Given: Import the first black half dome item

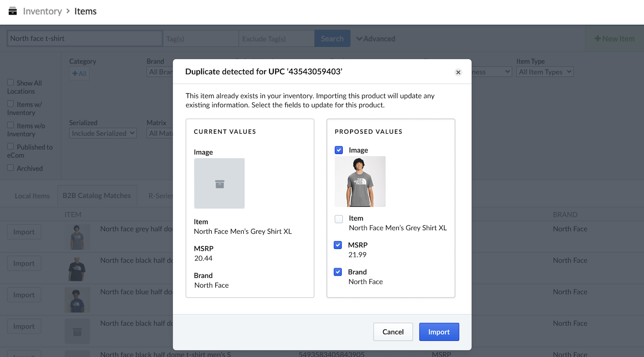Looking at the screenshot, I should (24, 263).
